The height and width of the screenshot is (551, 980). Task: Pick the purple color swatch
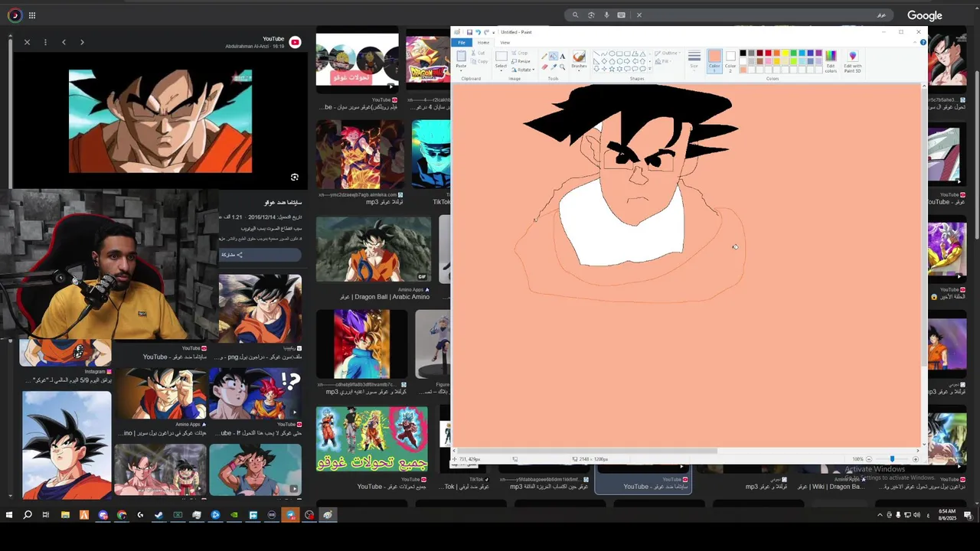point(818,53)
